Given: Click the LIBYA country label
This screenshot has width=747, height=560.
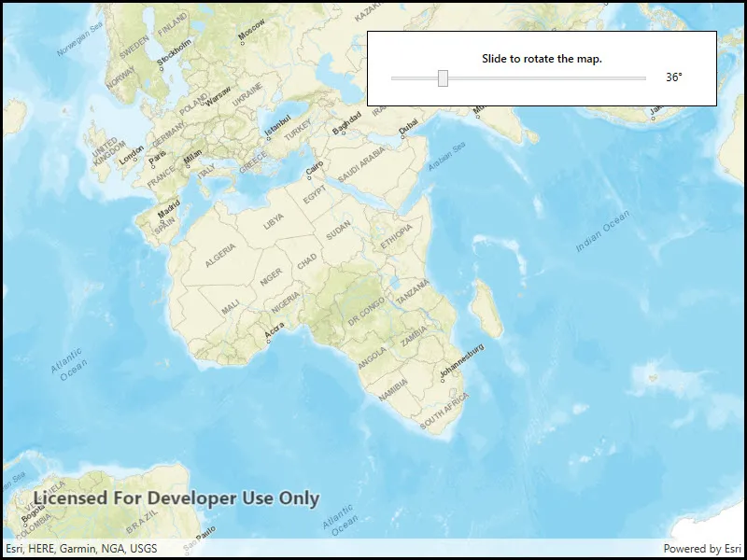Looking at the screenshot, I should click(274, 221).
